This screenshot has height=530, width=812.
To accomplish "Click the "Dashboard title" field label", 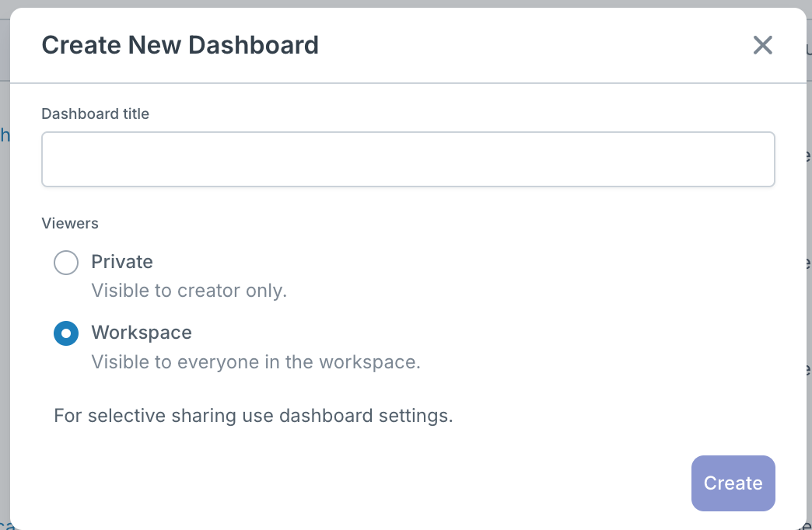I will coord(95,113).
